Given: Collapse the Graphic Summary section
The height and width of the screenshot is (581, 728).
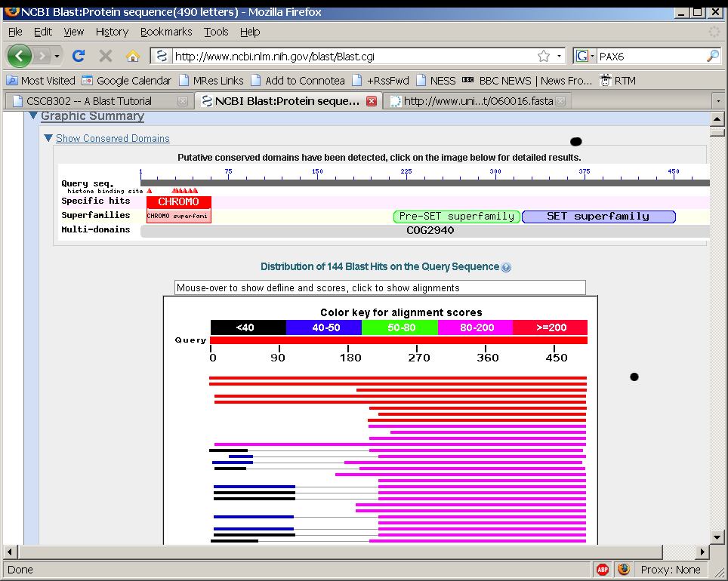Looking at the screenshot, I should [32, 116].
